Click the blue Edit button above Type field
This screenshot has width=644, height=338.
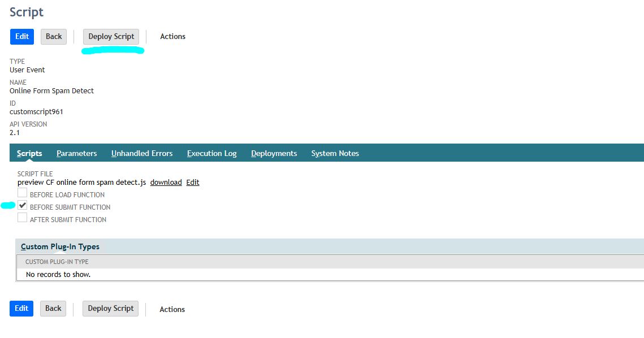(22, 37)
